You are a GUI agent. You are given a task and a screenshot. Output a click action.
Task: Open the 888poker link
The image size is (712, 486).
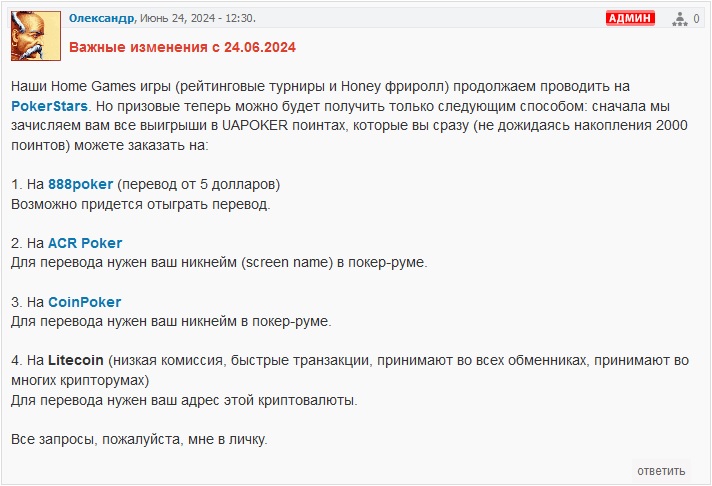(x=80, y=184)
